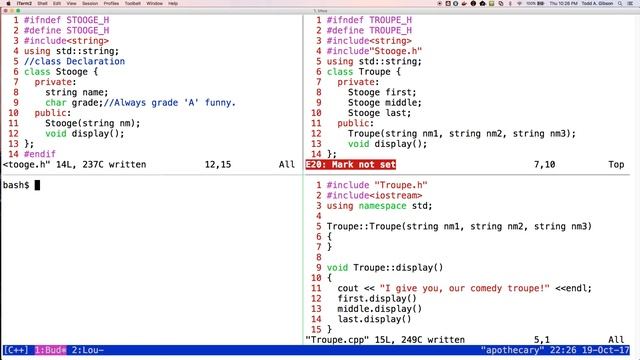
Task: Click the E20: Mark not set error
Action: 351,164
